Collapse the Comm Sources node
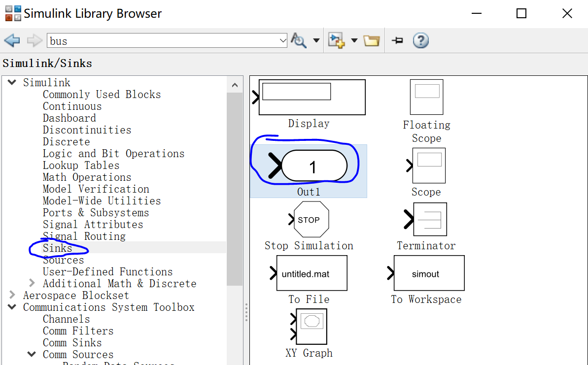588x365 pixels. pyautogui.click(x=32, y=354)
